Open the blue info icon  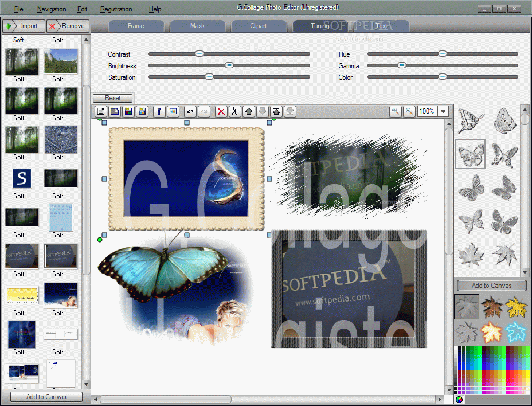159,111
